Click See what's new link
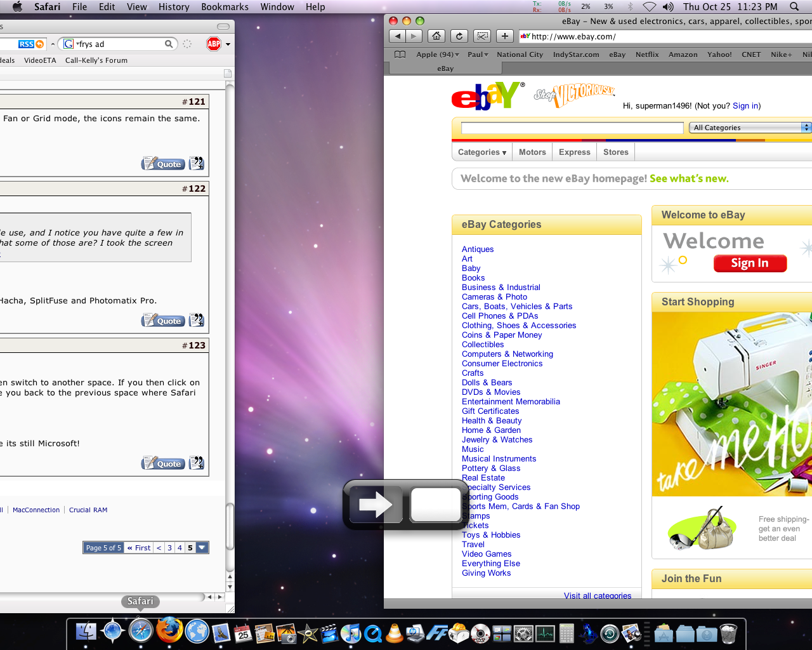This screenshot has width=812, height=650. (x=689, y=178)
